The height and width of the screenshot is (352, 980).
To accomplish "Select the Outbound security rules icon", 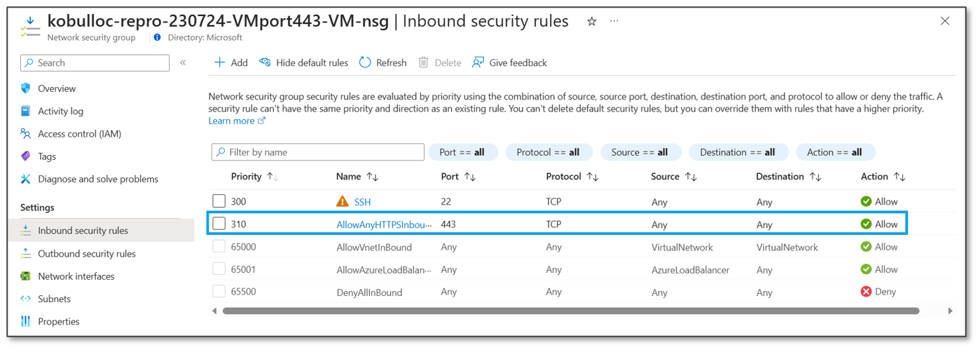I will tap(26, 253).
